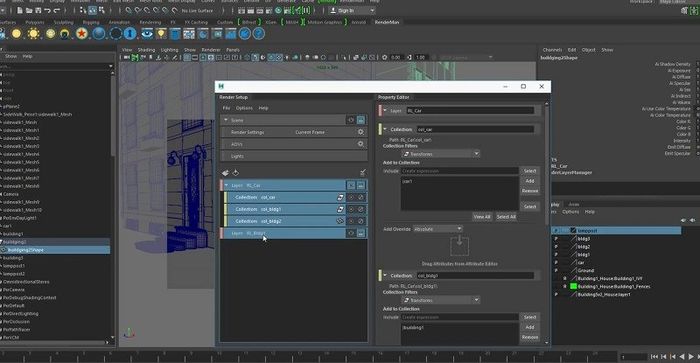Click the RenderMan red star shelf icon
This screenshot has width=700, height=363.
pyautogui.click(x=81, y=33)
